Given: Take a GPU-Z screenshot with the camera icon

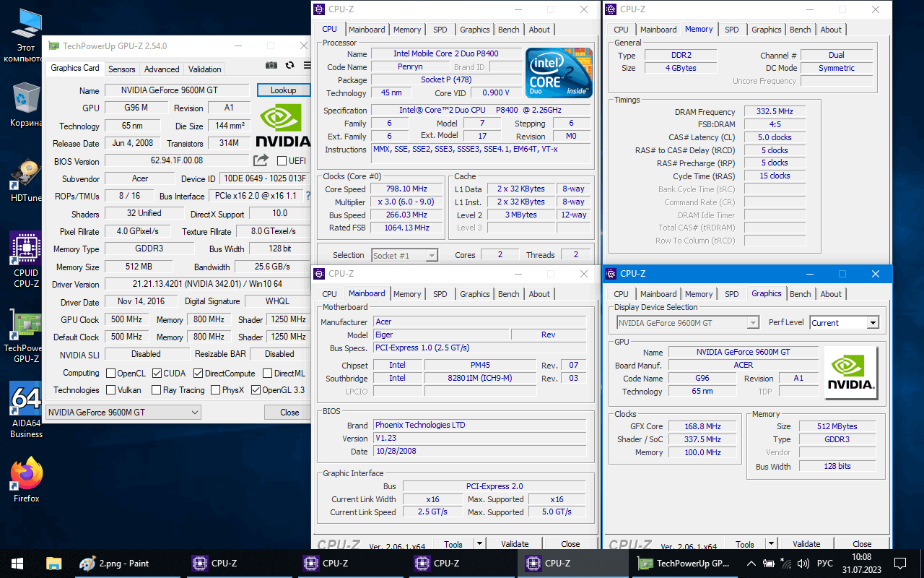Looking at the screenshot, I should click(271, 65).
